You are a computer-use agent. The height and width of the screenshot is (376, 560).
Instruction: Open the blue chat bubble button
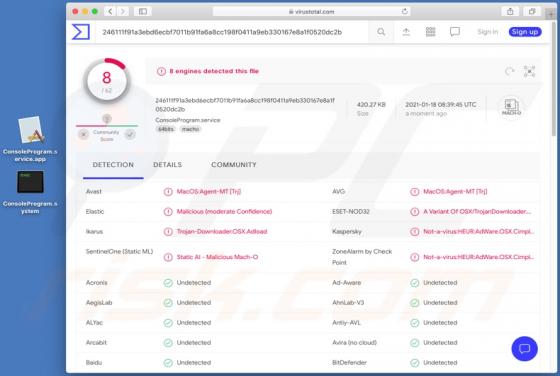(524, 349)
